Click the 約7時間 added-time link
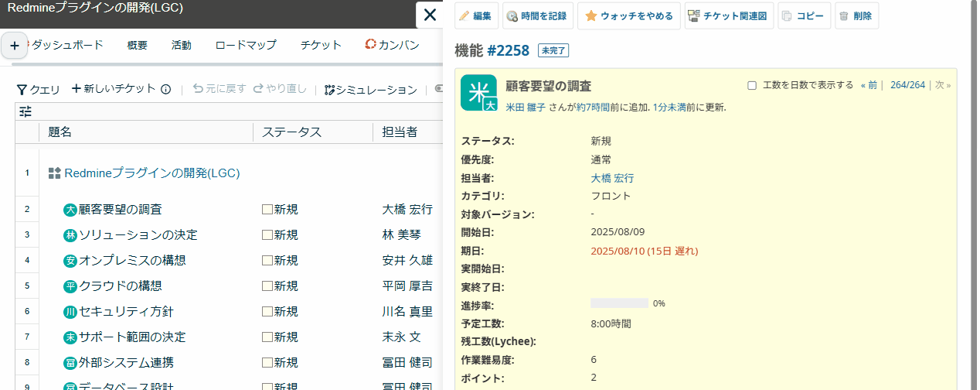980x390 pixels. point(593,108)
